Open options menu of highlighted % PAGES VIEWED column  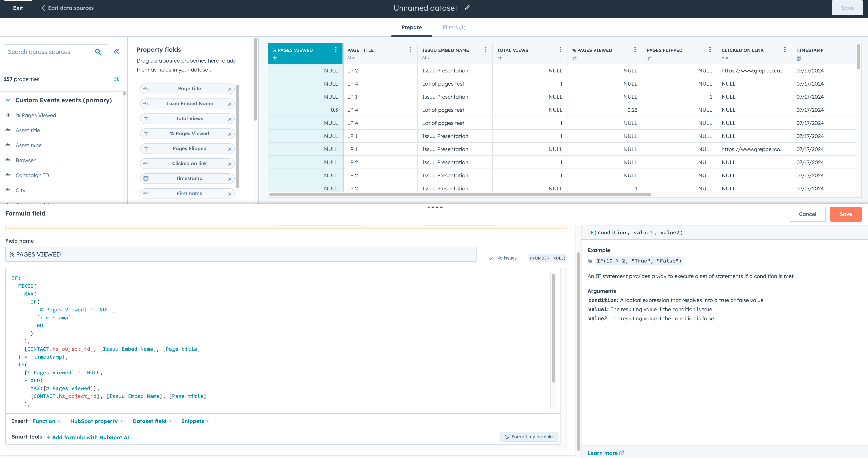point(336,50)
